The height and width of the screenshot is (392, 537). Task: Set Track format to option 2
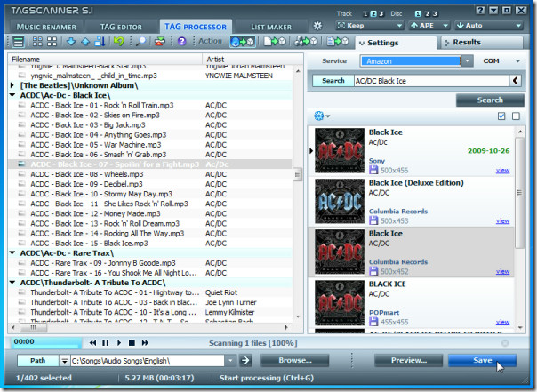pyautogui.click(x=373, y=14)
